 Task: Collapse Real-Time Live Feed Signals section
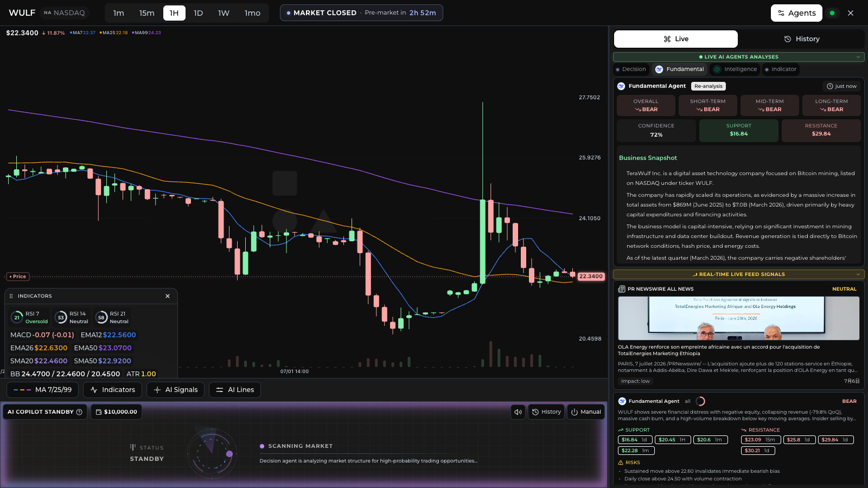[858, 274]
